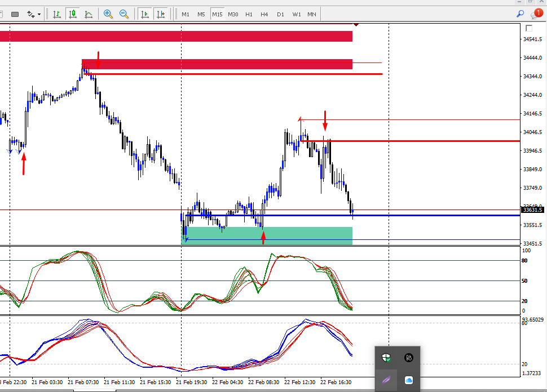Select the candlestick chart icon
Screen dimensions: 547x392
[x=73, y=14]
